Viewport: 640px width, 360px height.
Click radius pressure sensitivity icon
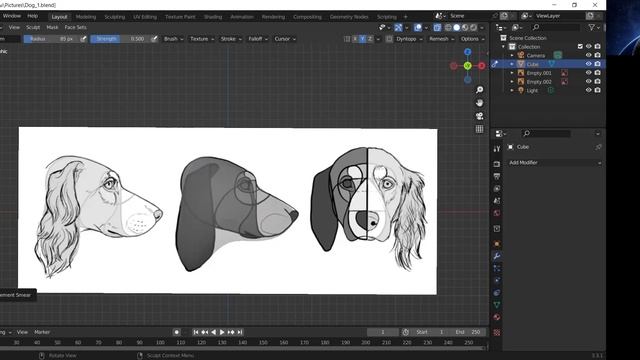83,39
